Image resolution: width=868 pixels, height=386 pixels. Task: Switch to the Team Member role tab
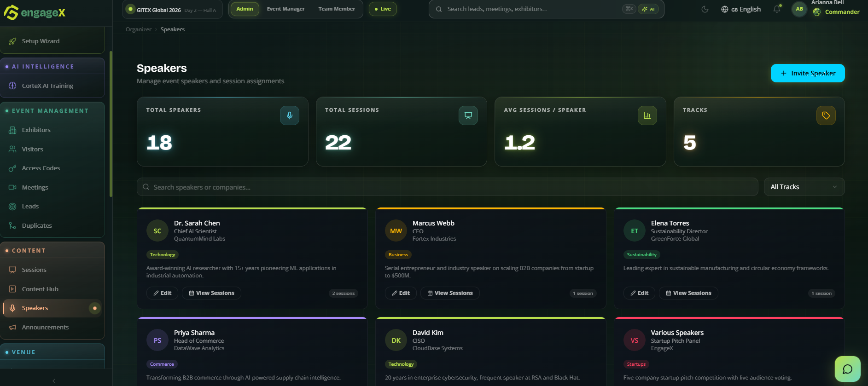[337, 9]
